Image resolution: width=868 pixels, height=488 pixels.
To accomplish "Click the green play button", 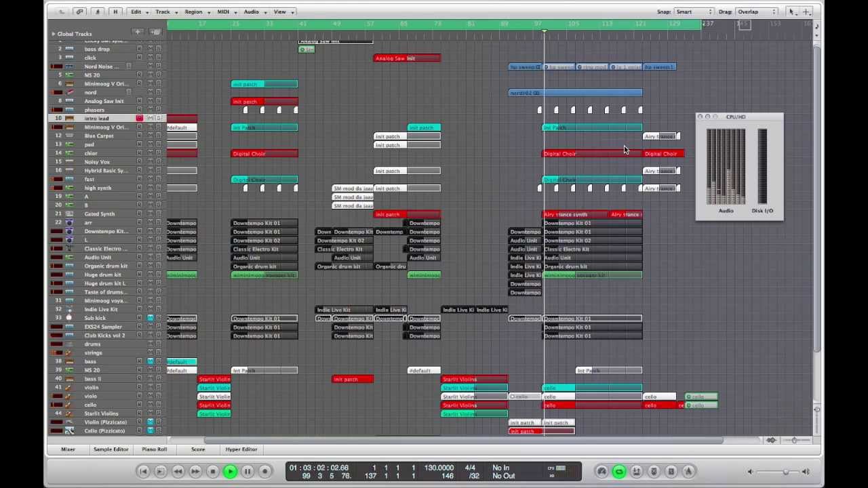I will [230, 471].
